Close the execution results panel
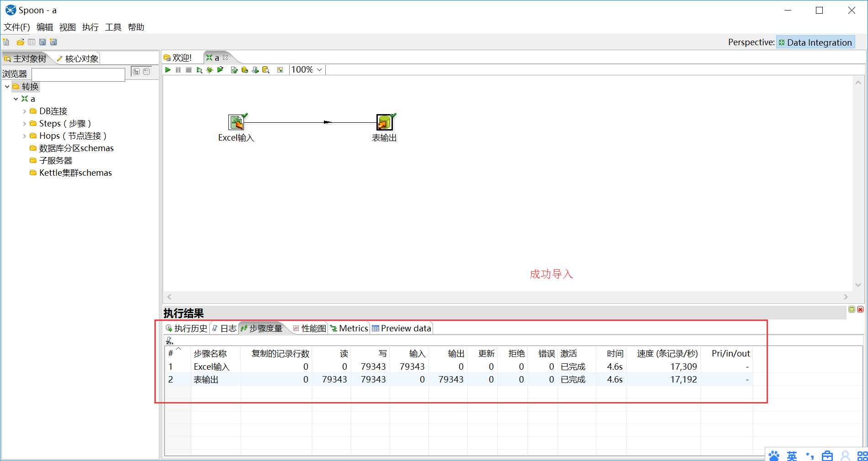 pos(860,309)
